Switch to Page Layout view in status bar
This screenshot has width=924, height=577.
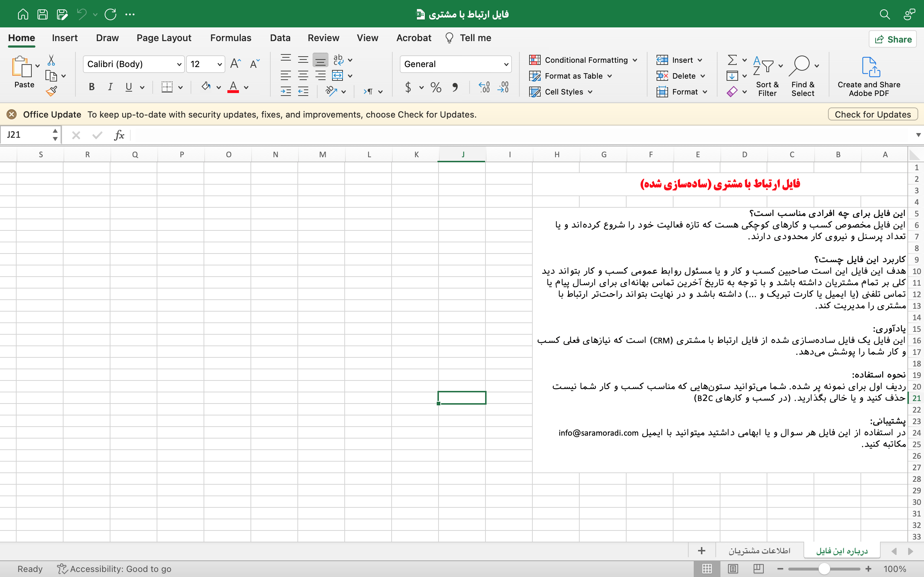click(733, 569)
